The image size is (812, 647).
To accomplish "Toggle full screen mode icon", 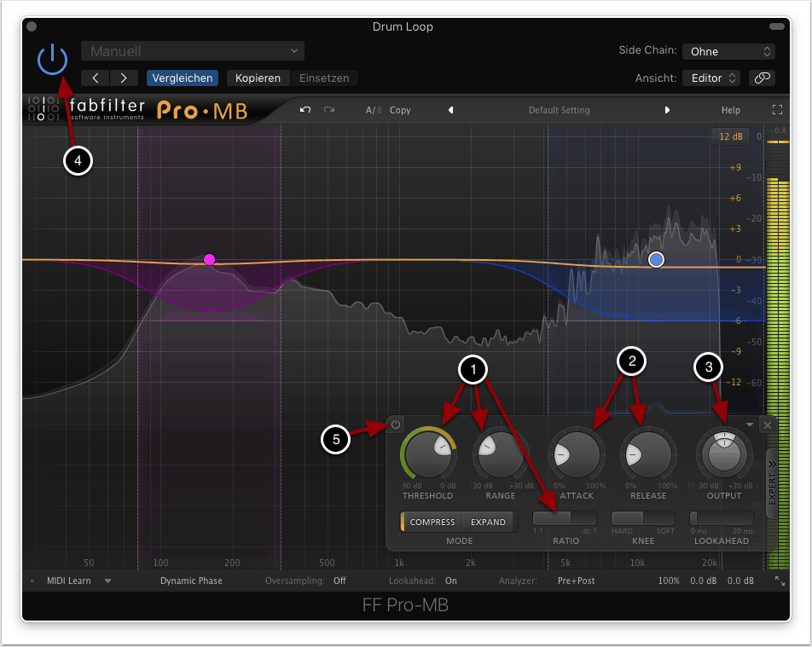I will click(x=776, y=110).
